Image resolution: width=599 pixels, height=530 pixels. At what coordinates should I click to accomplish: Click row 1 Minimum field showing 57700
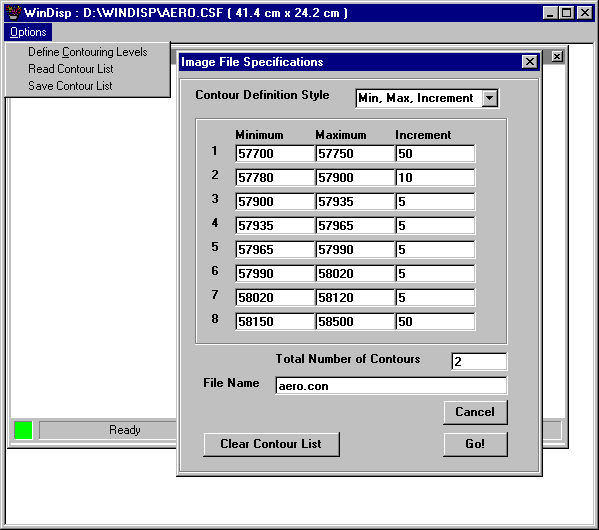[x=275, y=154]
